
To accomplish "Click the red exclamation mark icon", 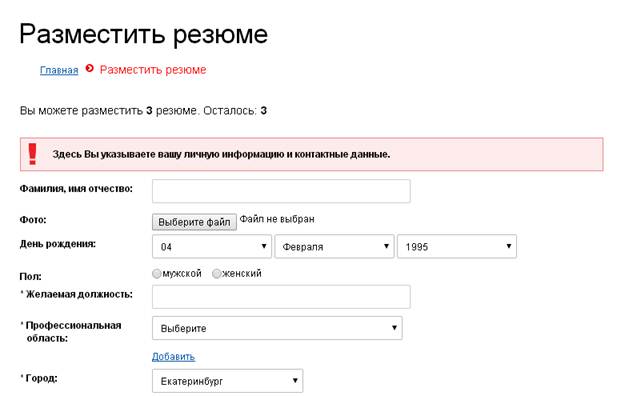I will pyautogui.click(x=32, y=154).
